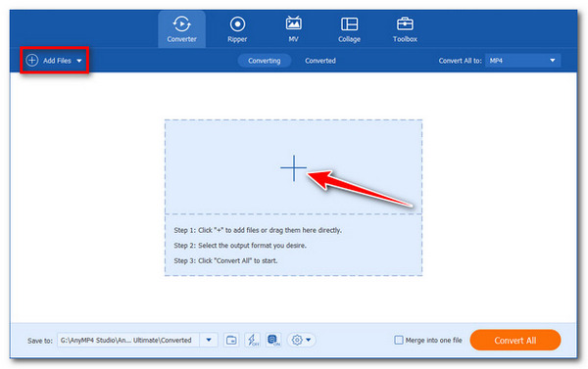Open the output folder icon
Image resolution: width=588 pixels, height=369 pixels.
tap(231, 341)
